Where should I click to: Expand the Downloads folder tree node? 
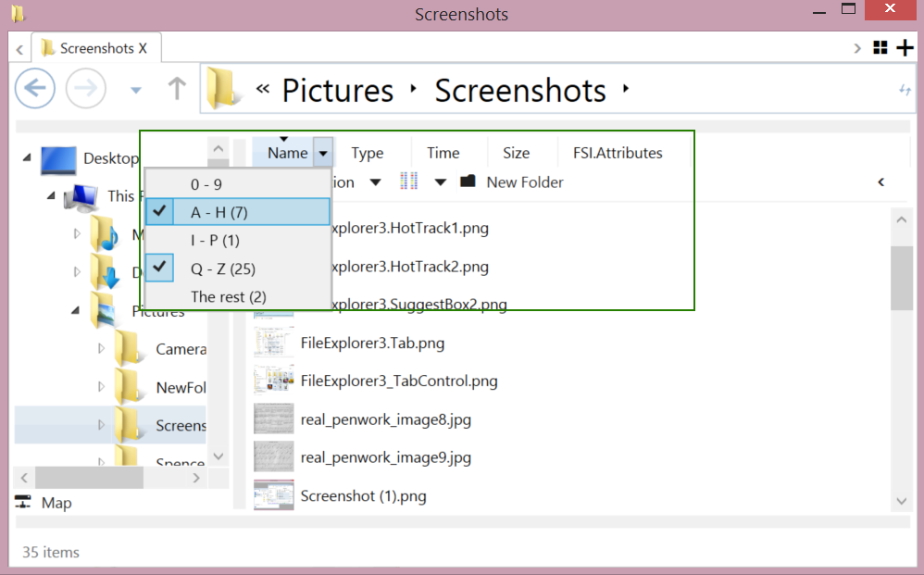pos(77,271)
